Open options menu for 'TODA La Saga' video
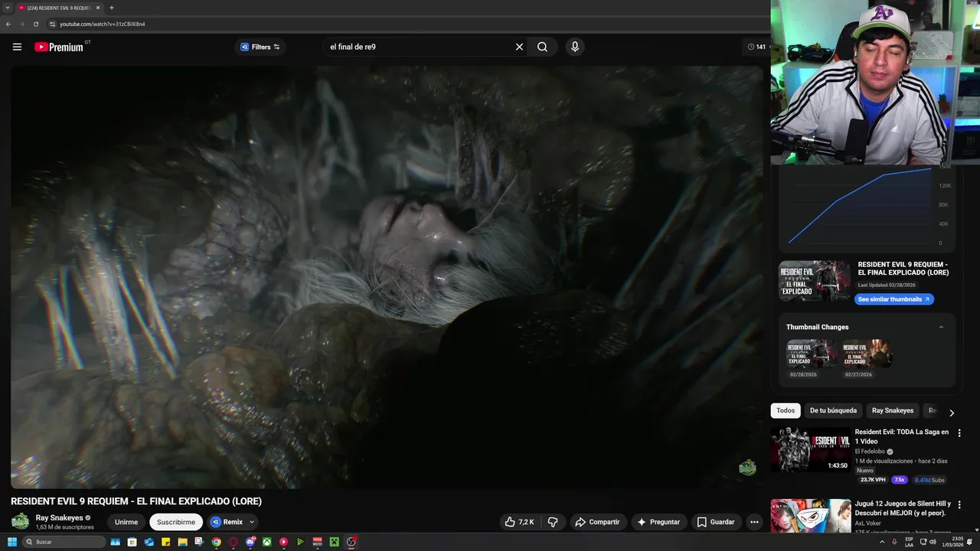 tap(959, 432)
